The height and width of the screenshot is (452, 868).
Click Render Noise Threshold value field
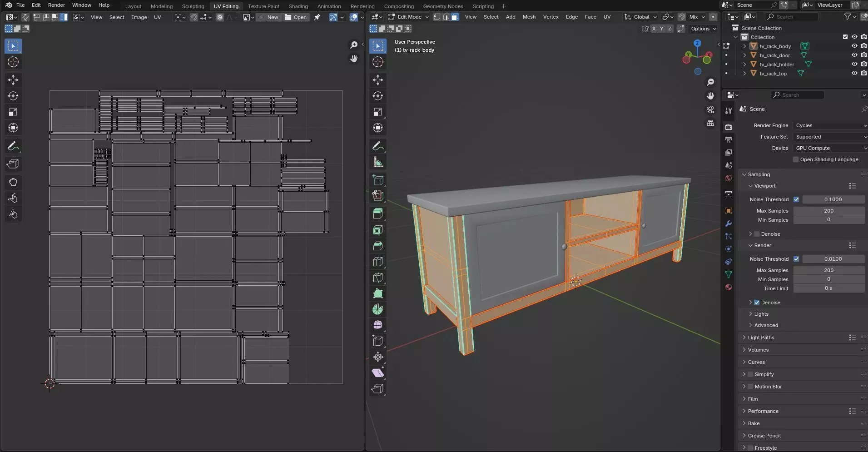833,259
